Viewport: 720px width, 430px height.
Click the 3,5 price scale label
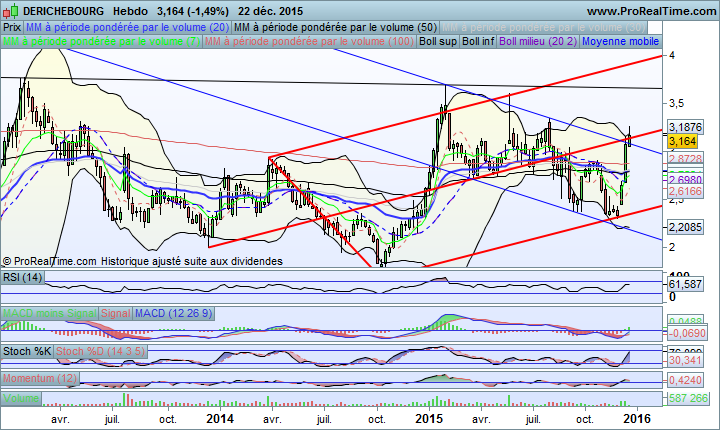pos(676,103)
